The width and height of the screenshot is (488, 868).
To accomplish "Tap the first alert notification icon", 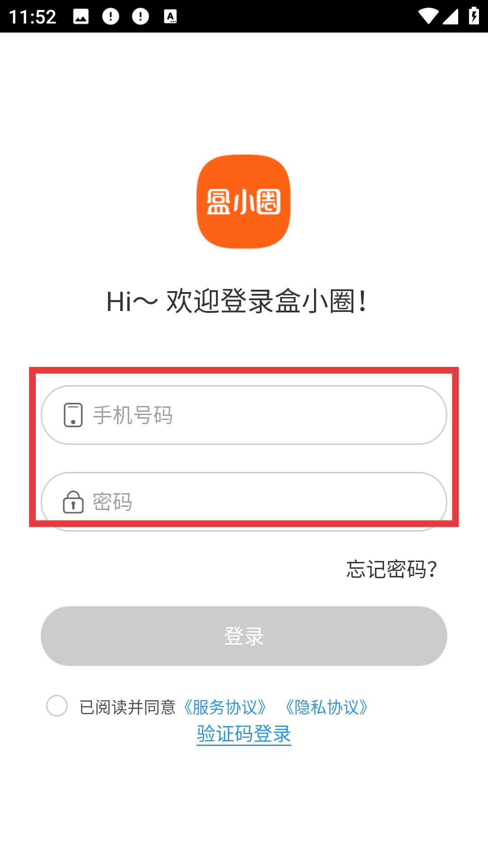I will coord(111,17).
